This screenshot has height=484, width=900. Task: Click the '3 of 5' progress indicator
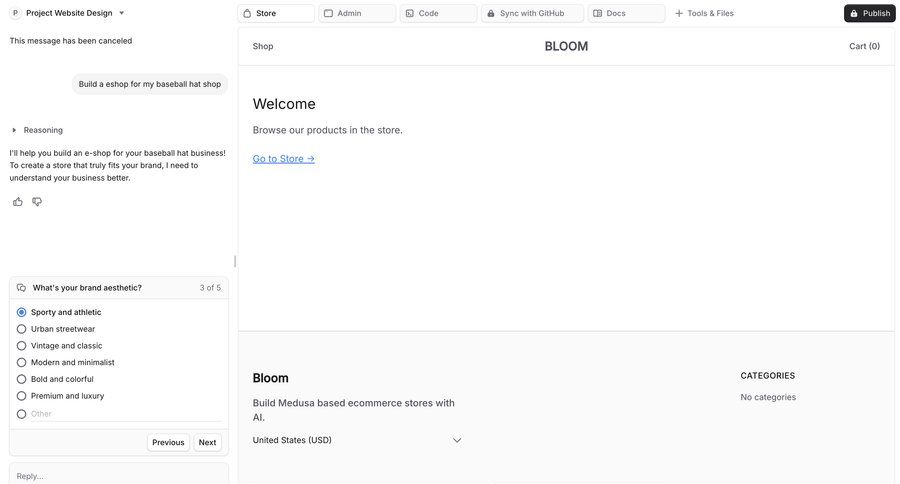click(x=210, y=288)
